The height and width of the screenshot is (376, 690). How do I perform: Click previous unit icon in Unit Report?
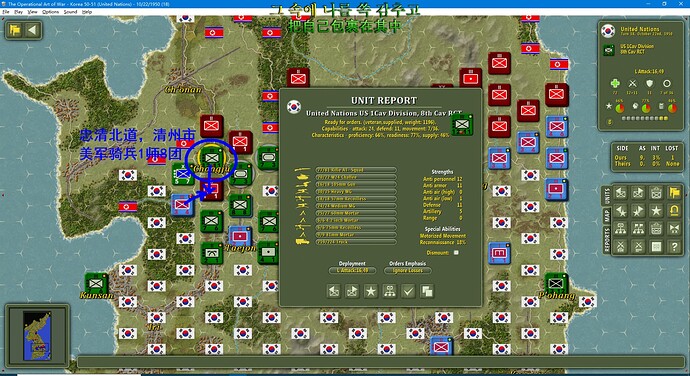pos(334,291)
